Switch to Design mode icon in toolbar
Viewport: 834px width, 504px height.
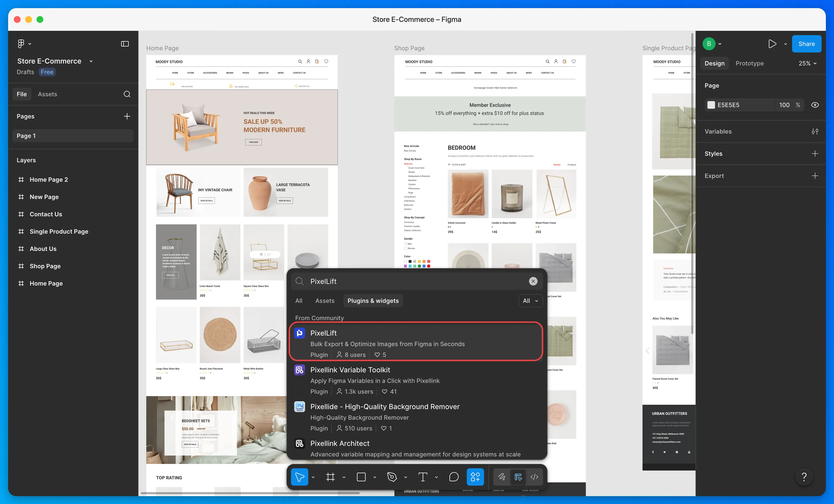click(518, 477)
